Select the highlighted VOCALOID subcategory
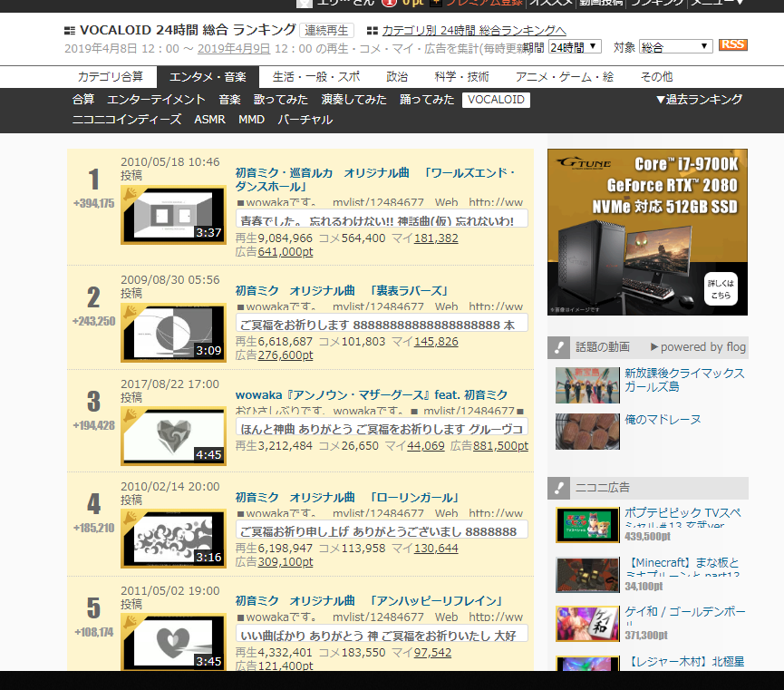 tap(496, 100)
